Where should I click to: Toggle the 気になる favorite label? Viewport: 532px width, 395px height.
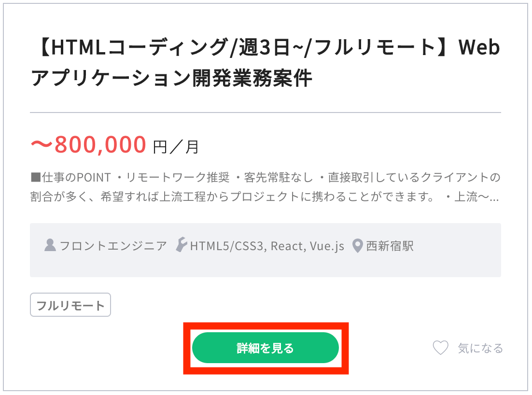480,348
